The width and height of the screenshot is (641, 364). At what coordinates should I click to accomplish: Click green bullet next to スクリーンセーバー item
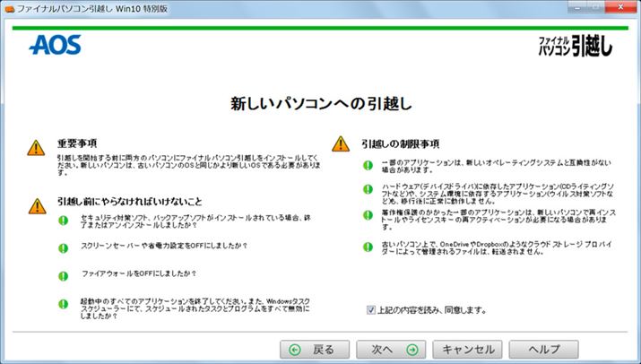tap(63, 248)
